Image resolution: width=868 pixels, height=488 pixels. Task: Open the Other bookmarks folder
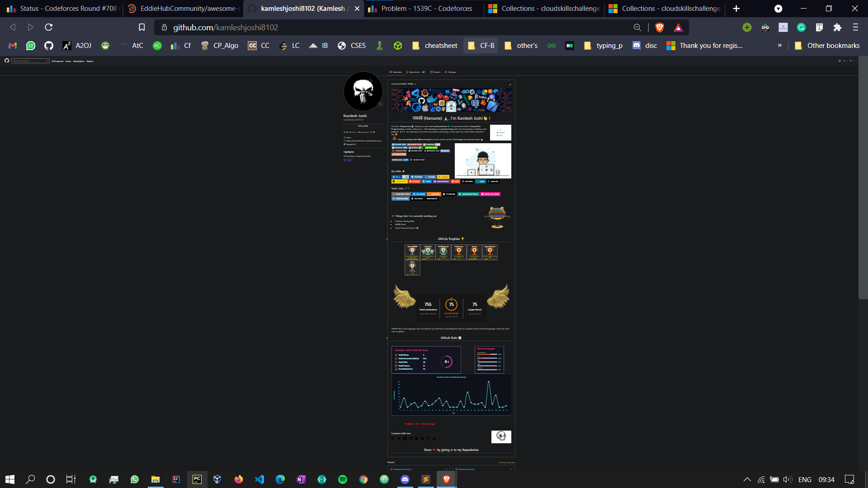tap(827, 46)
